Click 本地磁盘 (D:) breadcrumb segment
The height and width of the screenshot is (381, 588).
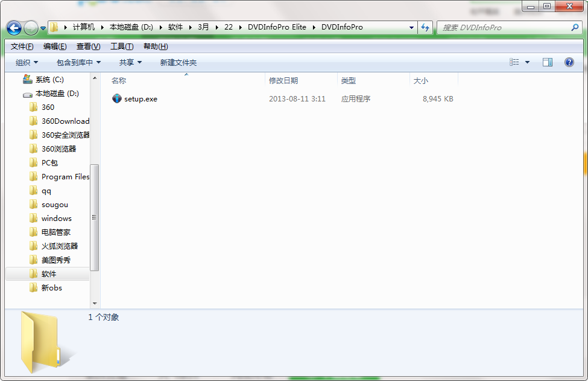point(131,27)
